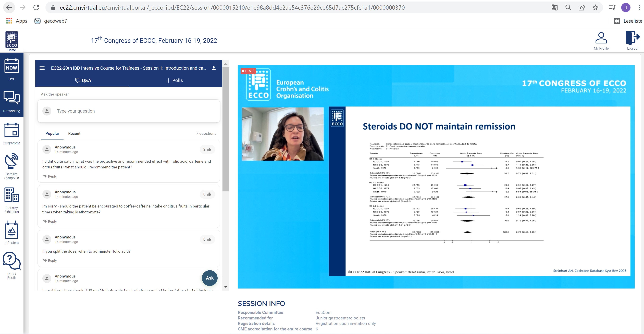Viewport: 644px width, 334px height.
Task: Open the NOW LIVE section
Action: click(11, 70)
